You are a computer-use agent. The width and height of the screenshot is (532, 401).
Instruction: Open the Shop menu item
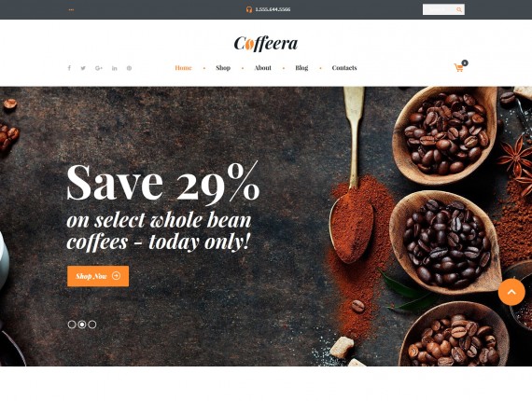[x=223, y=68]
